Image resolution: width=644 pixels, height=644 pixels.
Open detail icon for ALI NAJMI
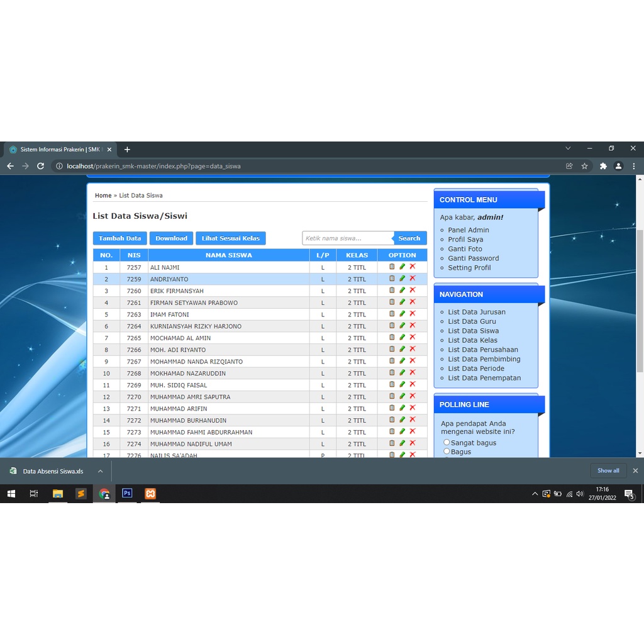coord(392,267)
